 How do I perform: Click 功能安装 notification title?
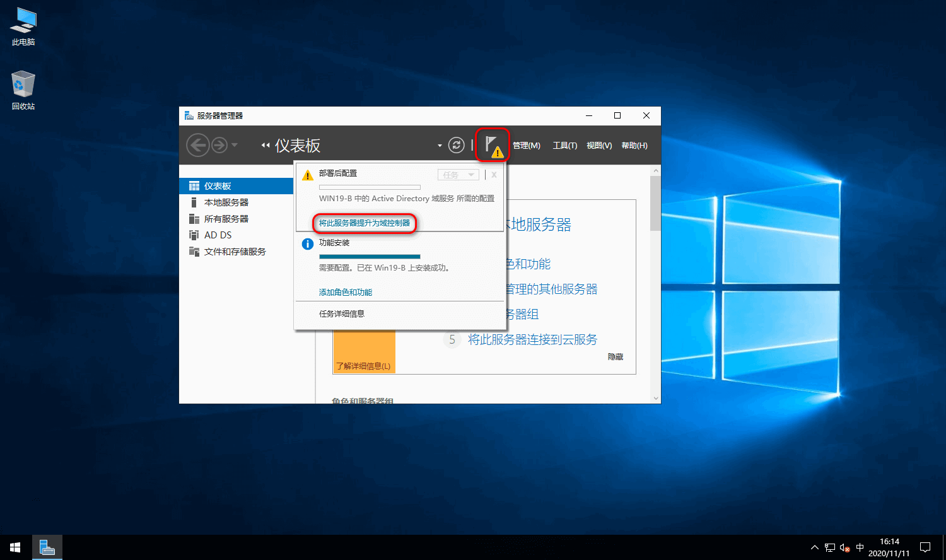[x=334, y=243]
